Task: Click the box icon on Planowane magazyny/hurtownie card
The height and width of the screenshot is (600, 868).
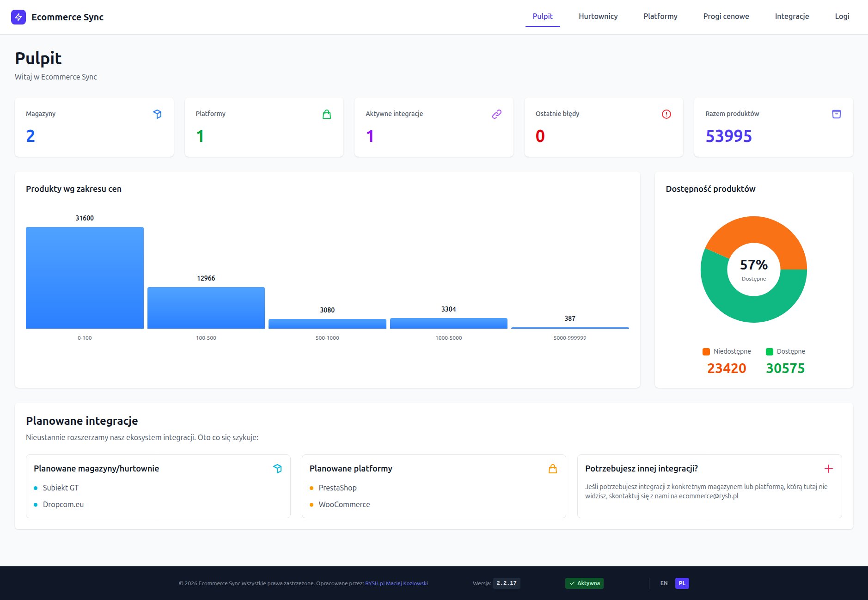Action: pyautogui.click(x=278, y=469)
